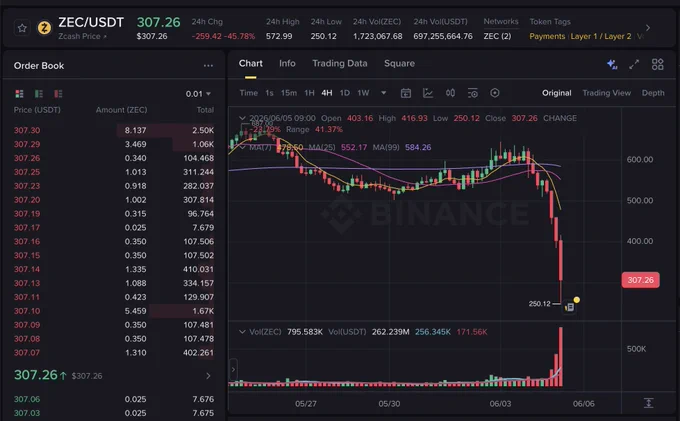
Task: Open the calendar date picker icon
Action: [405, 93]
